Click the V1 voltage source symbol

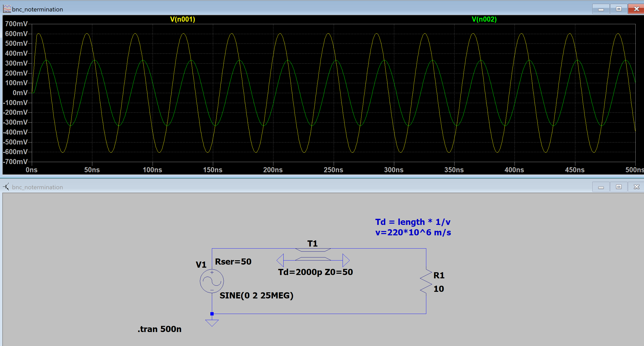[212, 281]
